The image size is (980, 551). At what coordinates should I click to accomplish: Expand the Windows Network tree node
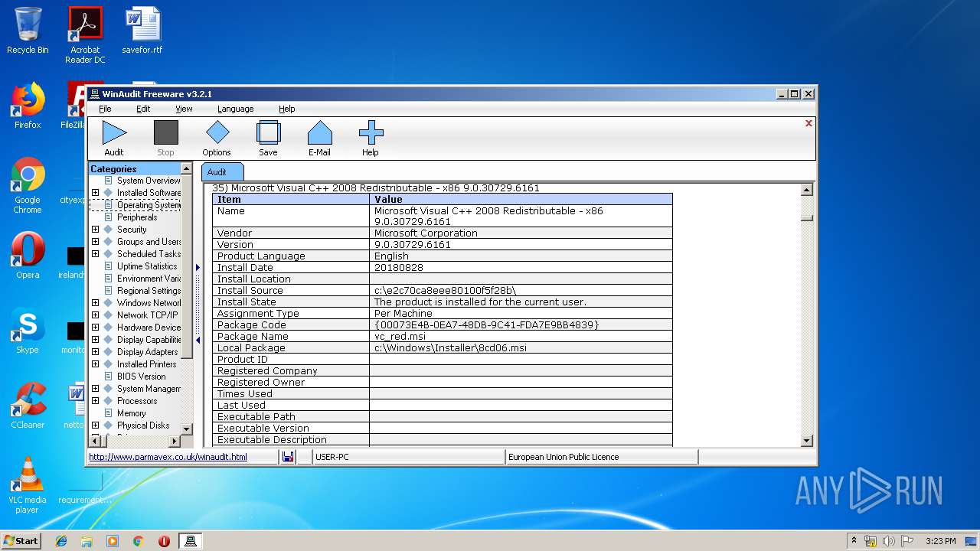(95, 303)
